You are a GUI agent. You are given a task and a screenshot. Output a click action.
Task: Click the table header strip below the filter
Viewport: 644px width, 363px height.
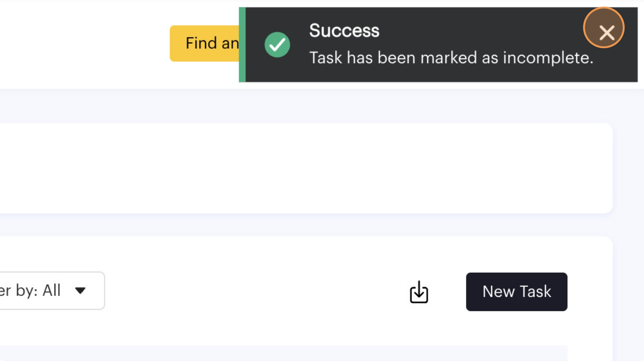coord(283,354)
